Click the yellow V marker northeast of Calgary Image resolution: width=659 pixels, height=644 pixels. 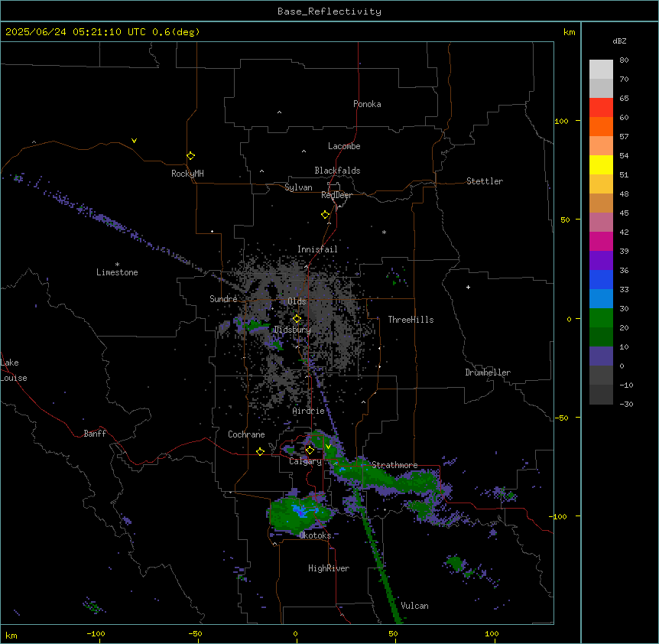[x=328, y=447]
